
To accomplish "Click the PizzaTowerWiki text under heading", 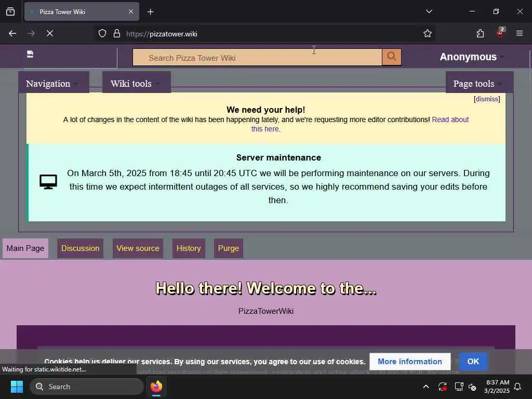I will [266, 311].
